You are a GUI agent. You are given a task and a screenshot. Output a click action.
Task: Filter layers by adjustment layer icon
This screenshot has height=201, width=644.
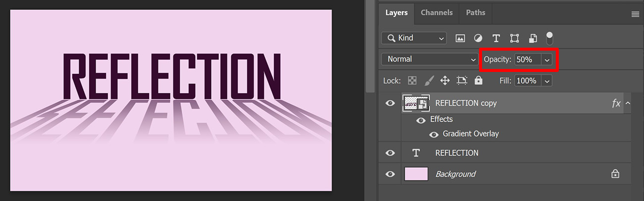point(478,38)
